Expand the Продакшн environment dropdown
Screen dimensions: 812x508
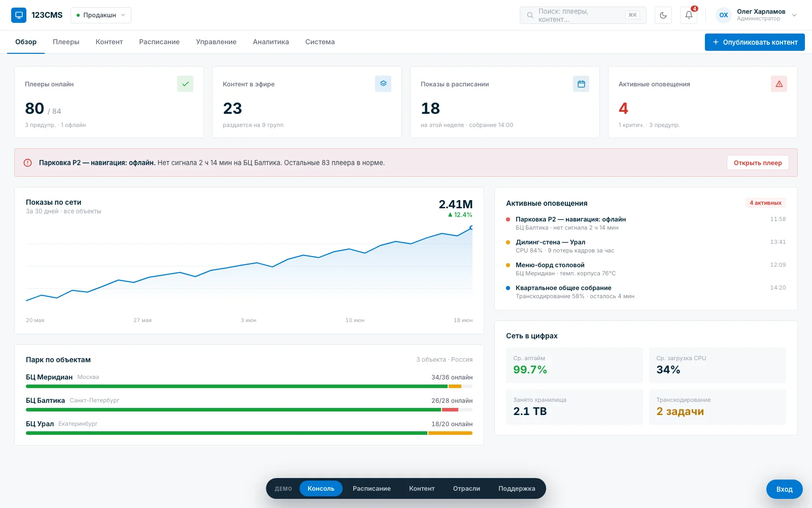(x=101, y=15)
